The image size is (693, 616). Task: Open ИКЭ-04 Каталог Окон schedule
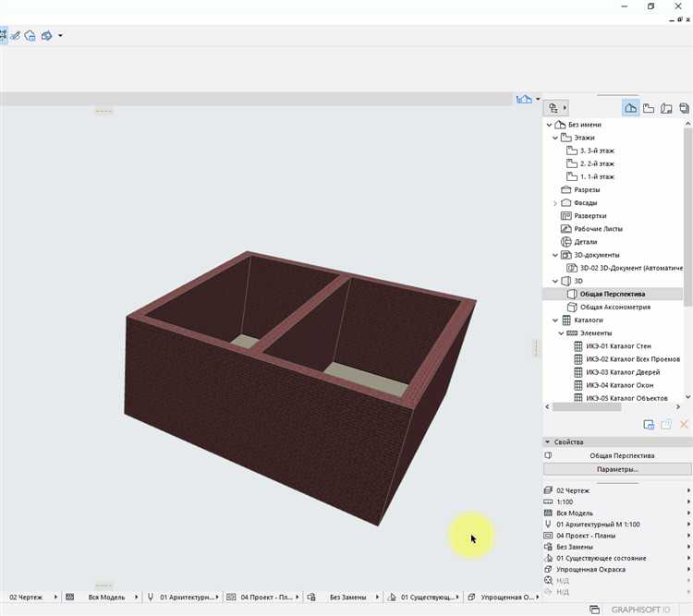[619, 385]
